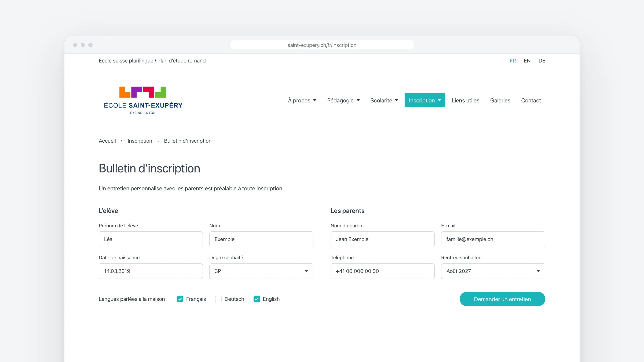Expand the À propos menu
Screen dimensions: 644x362
pyautogui.click(x=302, y=100)
